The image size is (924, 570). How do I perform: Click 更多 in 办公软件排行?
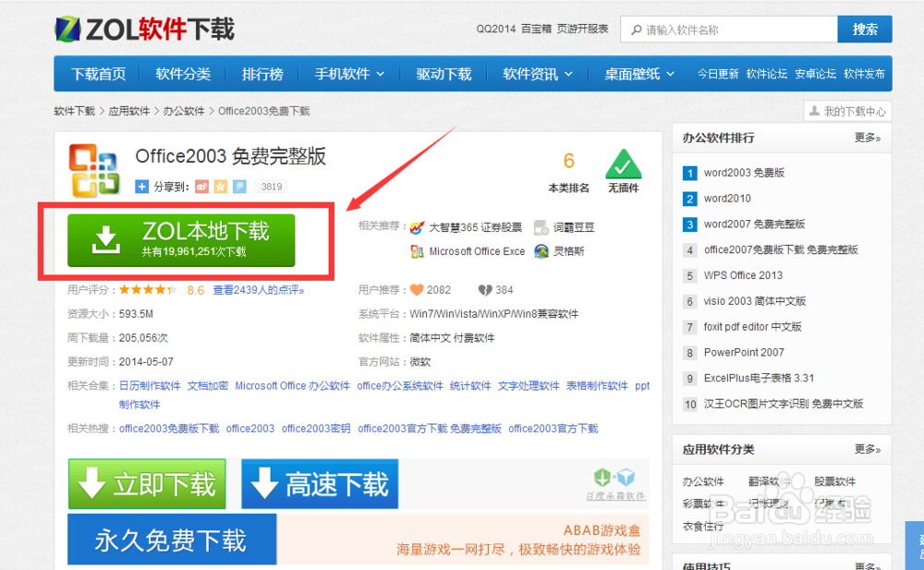[868, 138]
